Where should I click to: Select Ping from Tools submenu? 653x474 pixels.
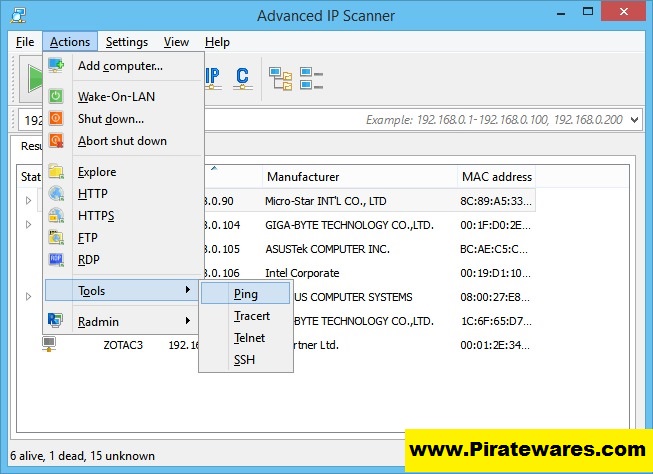(x=246, y=293)
